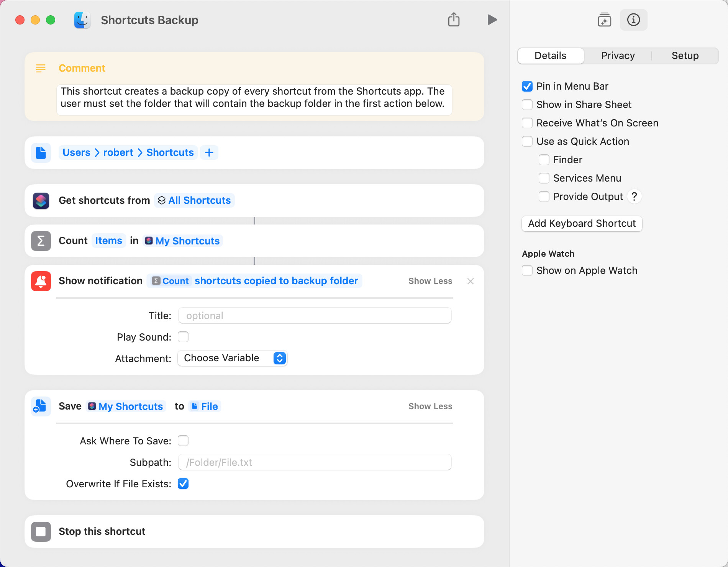
Task: Click Add Keyboard Shortcut button
Action: click(x=582, y=223)
